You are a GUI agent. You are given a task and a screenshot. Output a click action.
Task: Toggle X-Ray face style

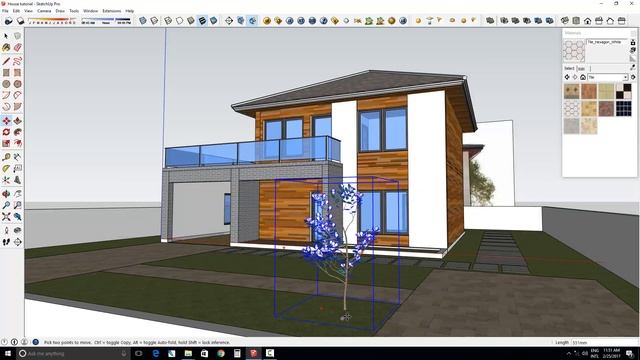[x=143, y=20]
